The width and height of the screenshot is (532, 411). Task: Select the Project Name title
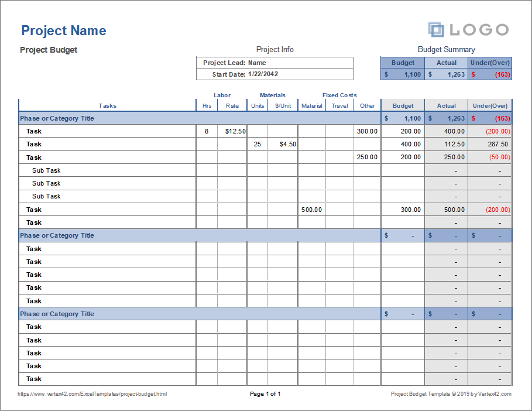[x=63, y=31]
